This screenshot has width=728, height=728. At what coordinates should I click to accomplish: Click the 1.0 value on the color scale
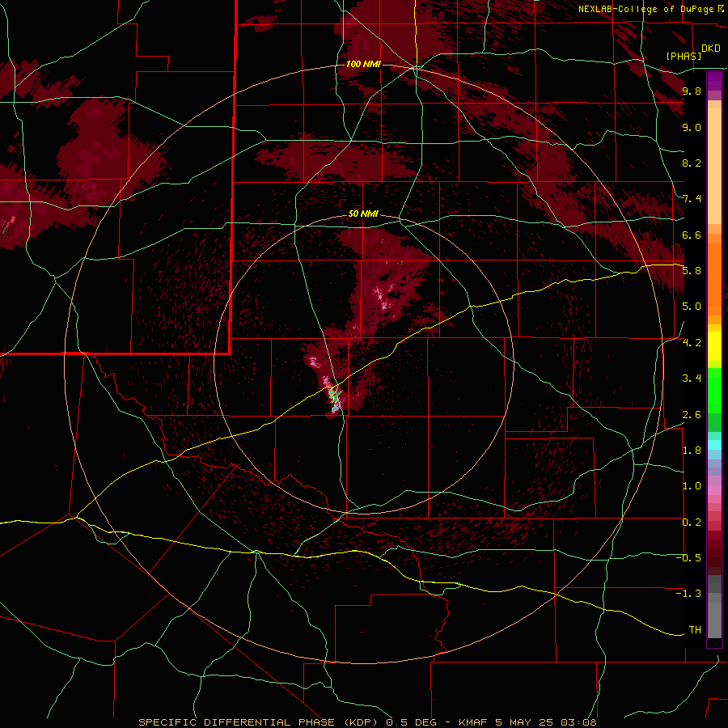(692, 486)
